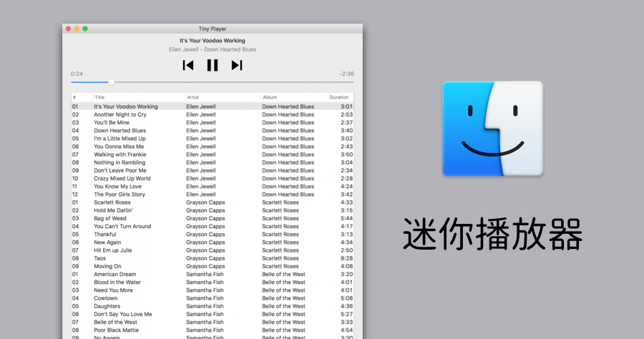Skip to the next track
The image size is (644, 339).
click(x=237, y=65)
